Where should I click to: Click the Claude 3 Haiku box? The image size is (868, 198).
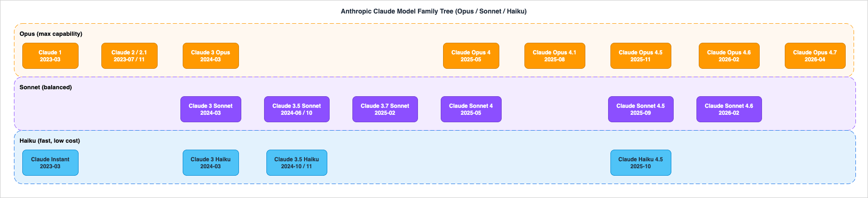[211, 163]
